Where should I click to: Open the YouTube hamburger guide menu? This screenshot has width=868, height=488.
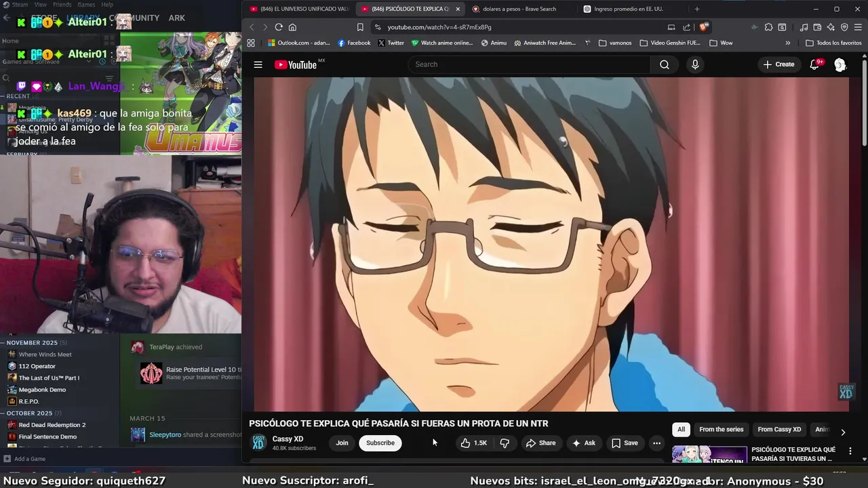point(258,64)
